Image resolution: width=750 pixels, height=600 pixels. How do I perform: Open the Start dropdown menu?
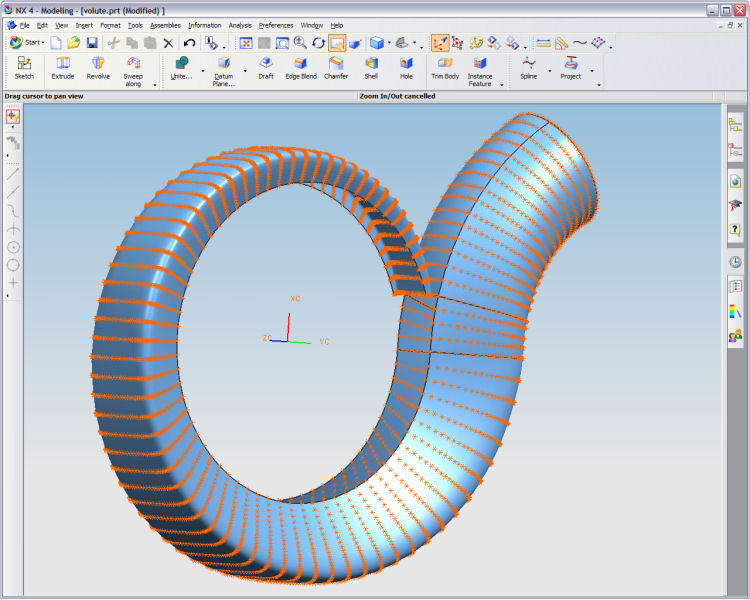click(27, 43)
